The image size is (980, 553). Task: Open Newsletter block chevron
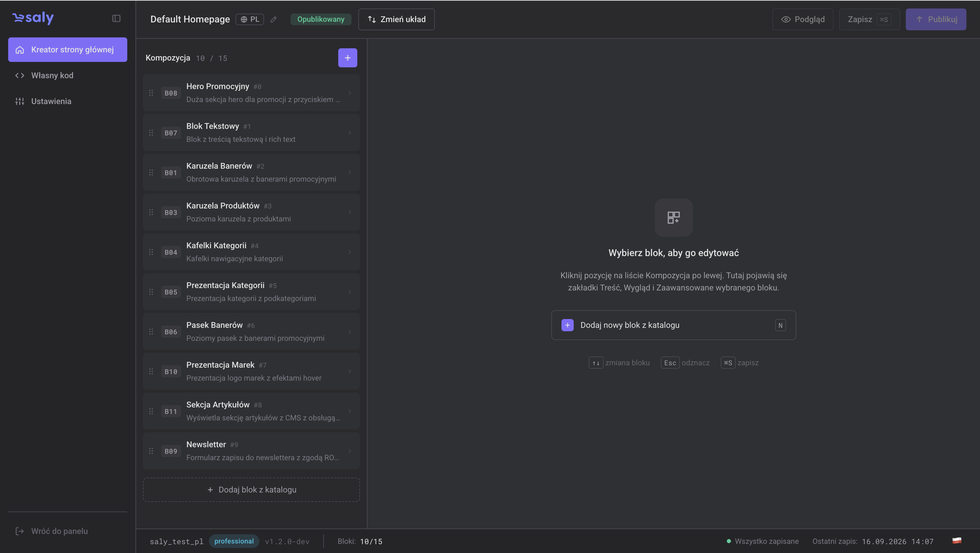pyautogui.click(x=349, y=451)
